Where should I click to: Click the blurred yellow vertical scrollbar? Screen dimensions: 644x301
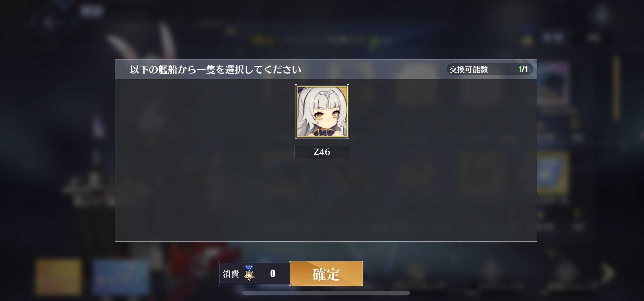pos(616,87)
